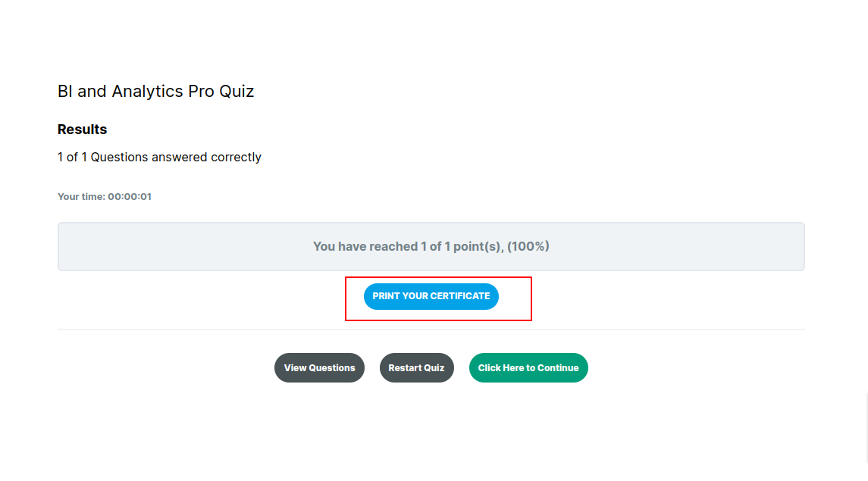Click the '1 of 1 Questions answered correctly' text
Image resolution: width=868 pixels, height=481 pixels.
159,158
